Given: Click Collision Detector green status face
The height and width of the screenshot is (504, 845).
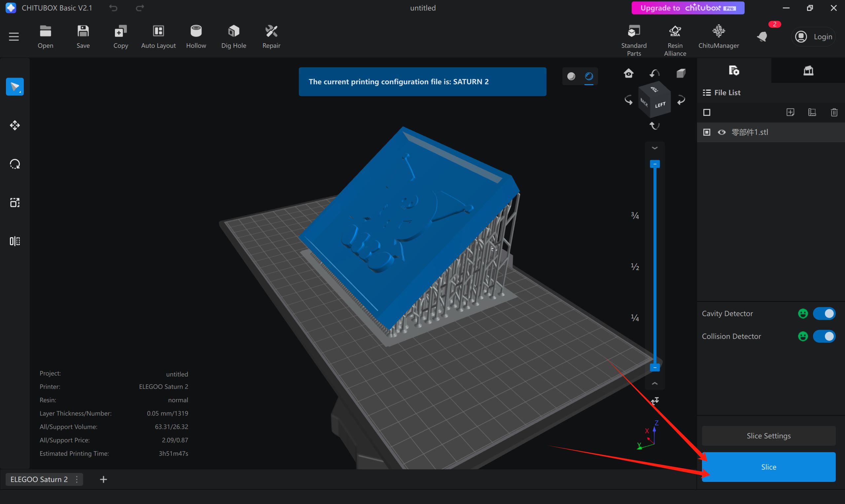Looking at the screenshot, I should point(802,336).
